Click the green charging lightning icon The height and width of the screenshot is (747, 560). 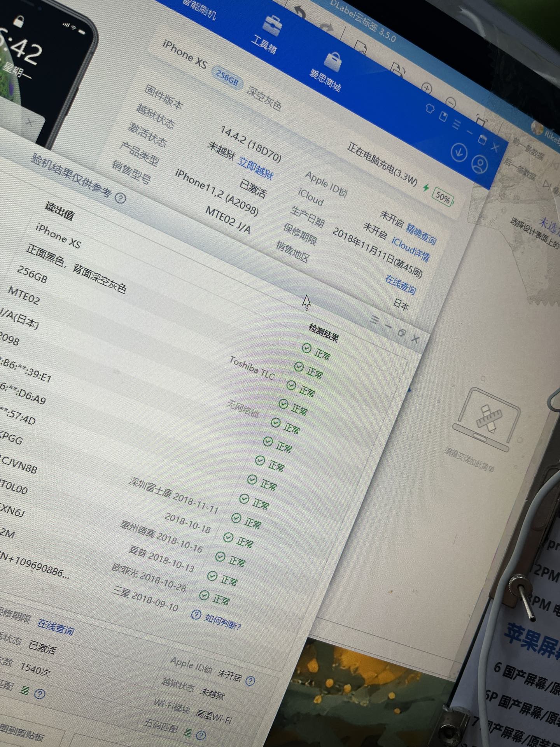point(426,188)
